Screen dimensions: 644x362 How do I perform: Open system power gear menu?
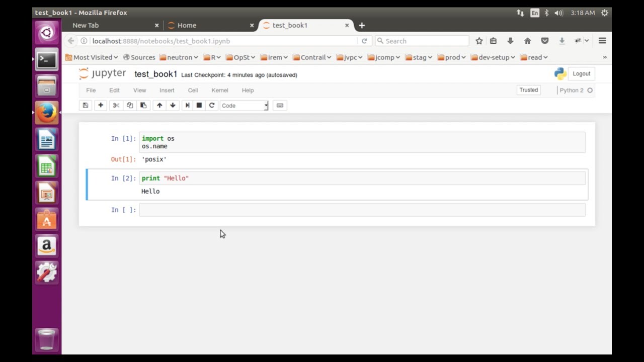[x=605, y=13]
